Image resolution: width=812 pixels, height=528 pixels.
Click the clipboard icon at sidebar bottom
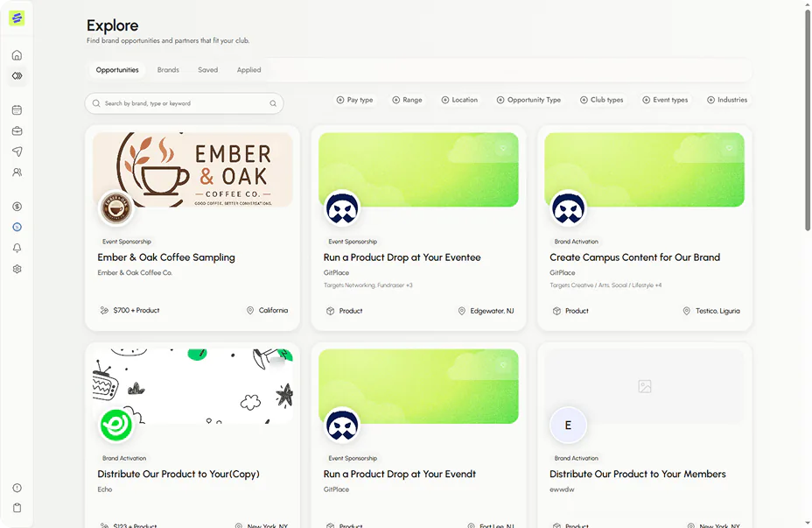[17, 508]
